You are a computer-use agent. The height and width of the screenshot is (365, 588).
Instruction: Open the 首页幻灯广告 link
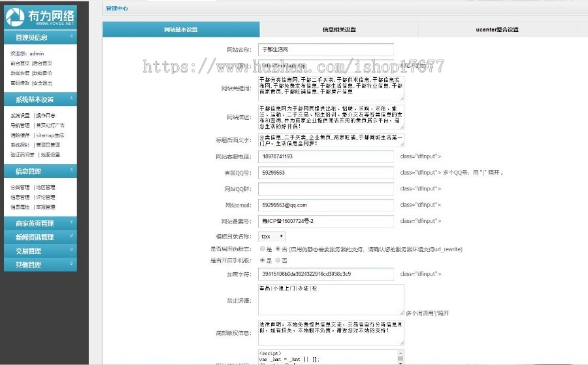[50, 125]
